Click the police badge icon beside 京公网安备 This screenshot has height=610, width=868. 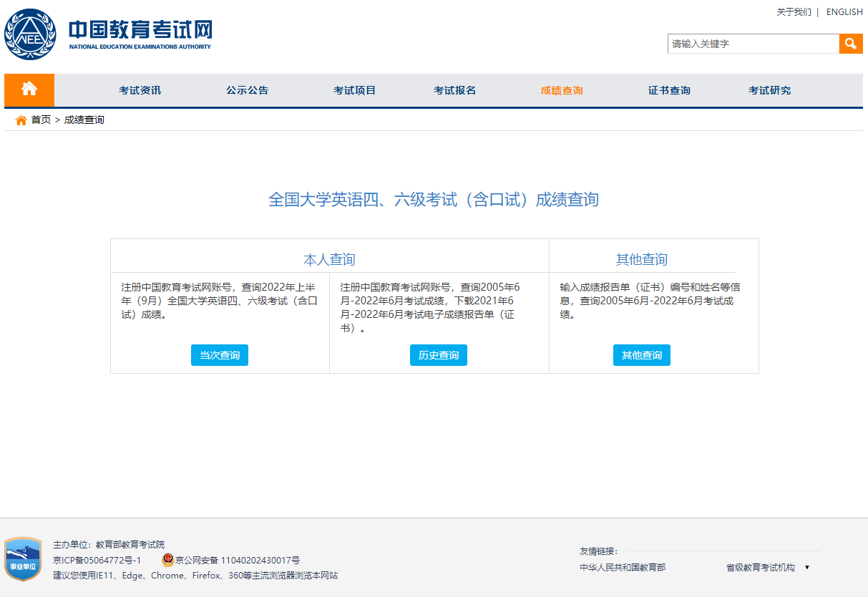[x=167, y=560]
